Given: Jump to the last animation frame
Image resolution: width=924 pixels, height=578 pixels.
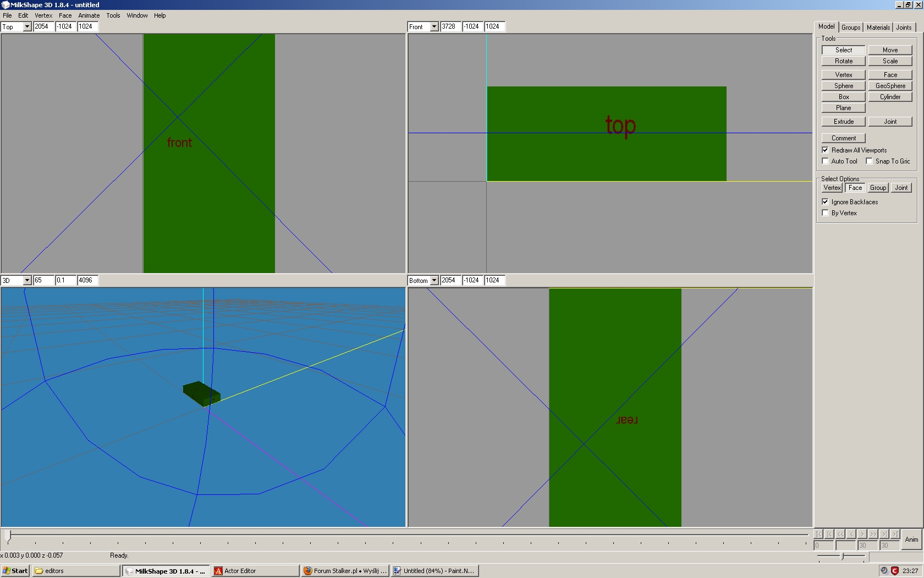Looking at the screenshot, I should 895,534.
